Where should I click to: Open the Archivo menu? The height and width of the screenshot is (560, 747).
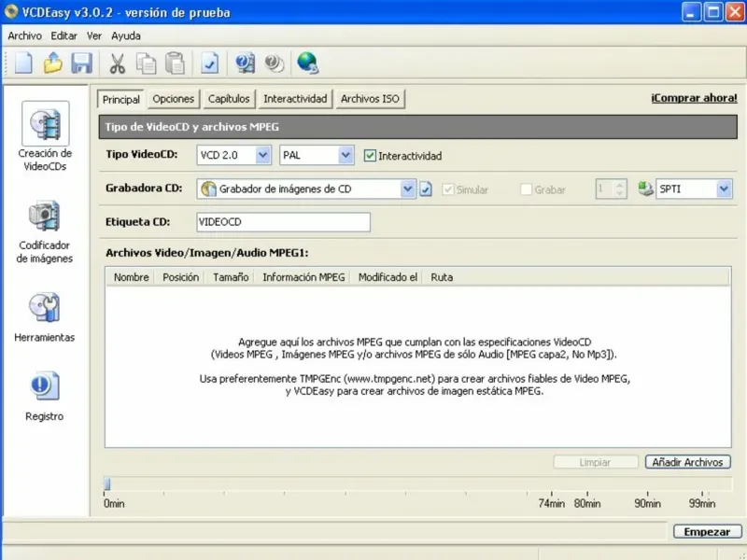(x=25, y=35)
